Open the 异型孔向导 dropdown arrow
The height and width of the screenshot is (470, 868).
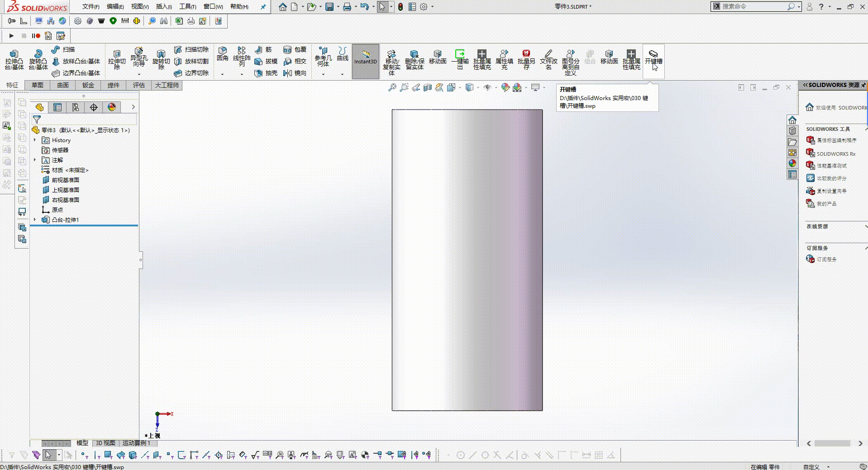pos(139,74)
